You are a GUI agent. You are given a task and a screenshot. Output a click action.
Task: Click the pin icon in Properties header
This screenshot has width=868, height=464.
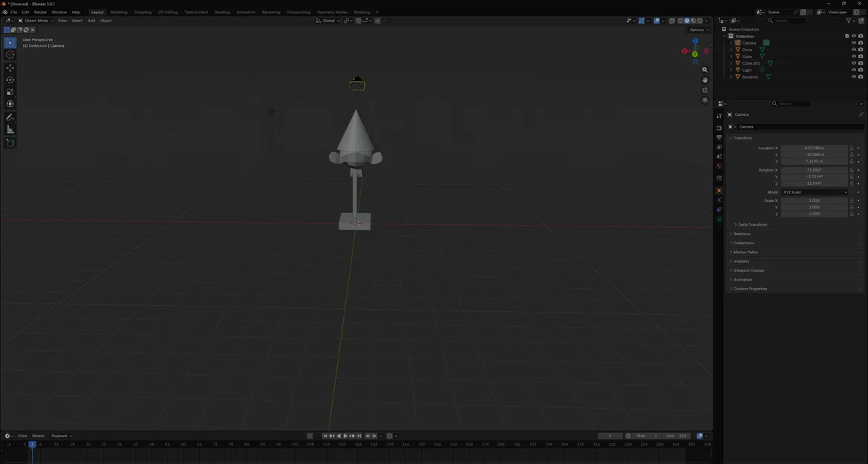(861, 114)
